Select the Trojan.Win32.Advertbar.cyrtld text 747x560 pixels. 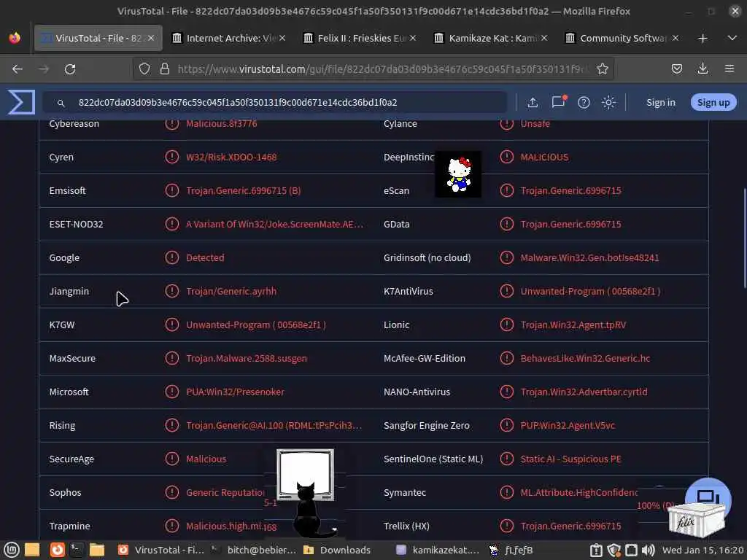(584, 392)
